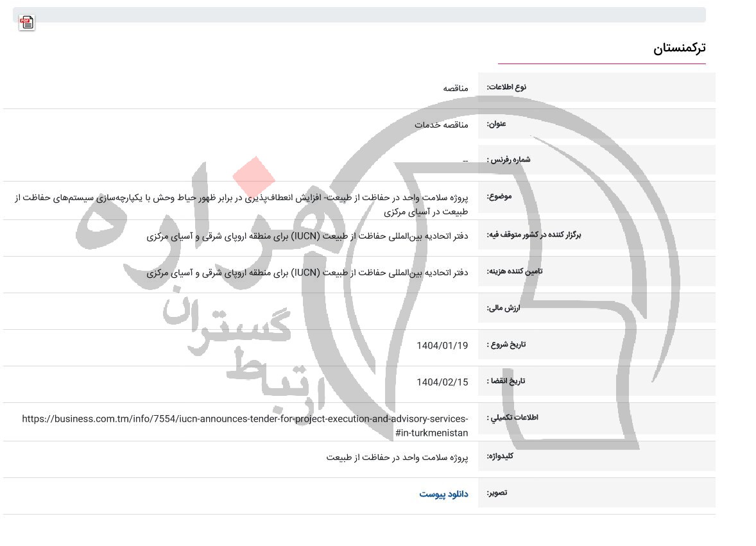The height and width of the screenshot is (546, 756).
Task: Click the ارزش مالی label
Action: click(503, 308)
